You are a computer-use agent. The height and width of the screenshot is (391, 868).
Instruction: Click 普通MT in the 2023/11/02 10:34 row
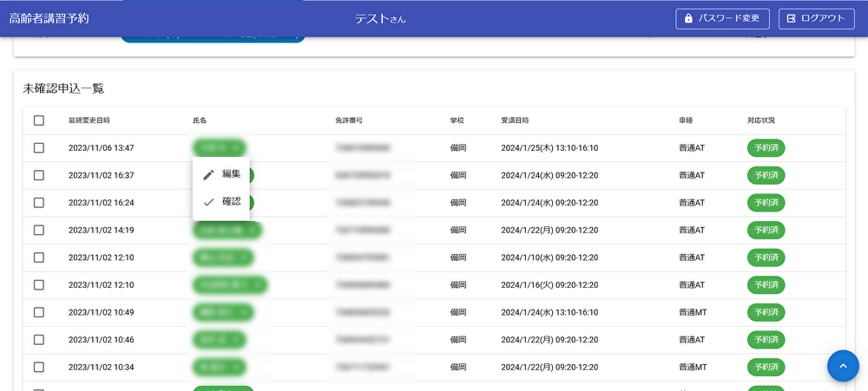pyautogui.click(x=693, y=368)
